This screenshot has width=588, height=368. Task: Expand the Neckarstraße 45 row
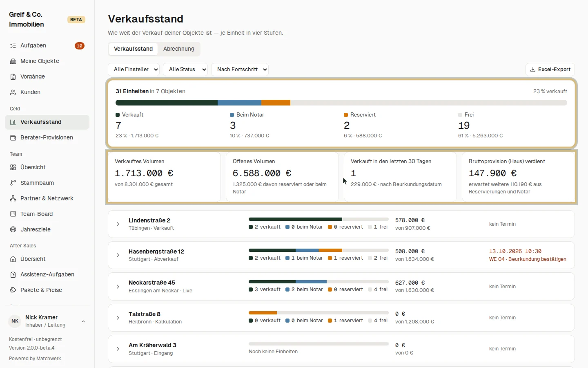pos(118,287)
